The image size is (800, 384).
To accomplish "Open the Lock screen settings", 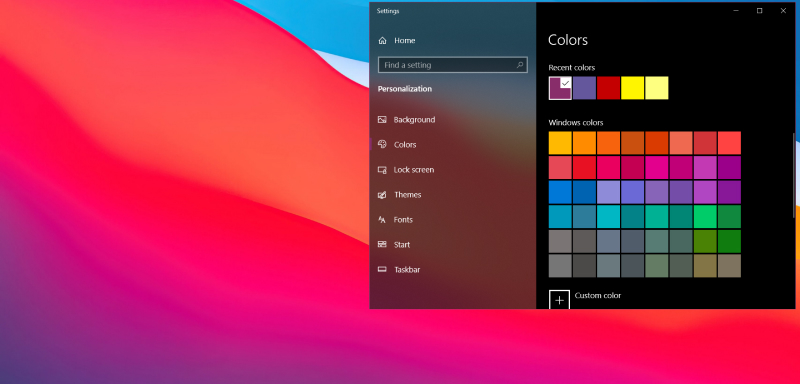I will click(406, 170).
